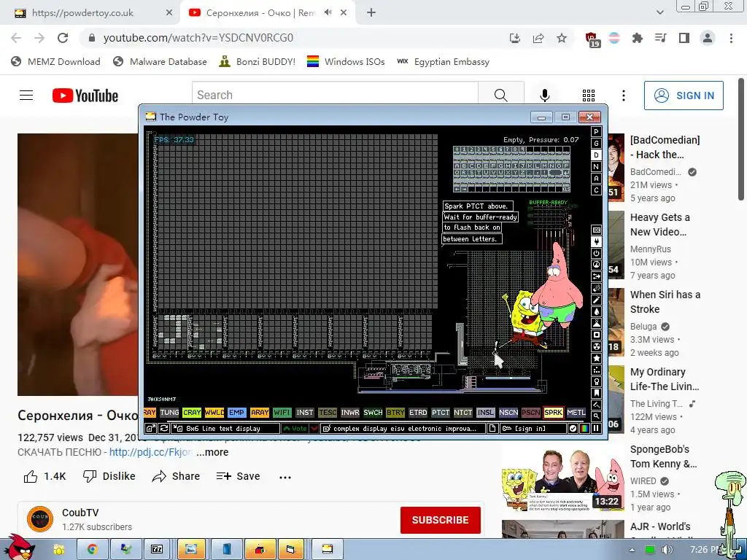Open the YouTube hamburger guide menu
This screenshot has width=747, height=560.
coord(26,96)
